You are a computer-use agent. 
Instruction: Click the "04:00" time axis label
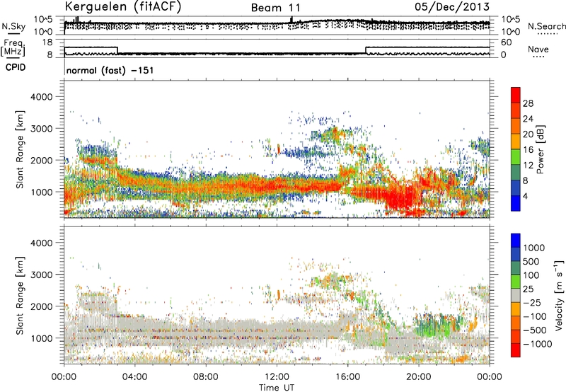click(x=135, y=377)
